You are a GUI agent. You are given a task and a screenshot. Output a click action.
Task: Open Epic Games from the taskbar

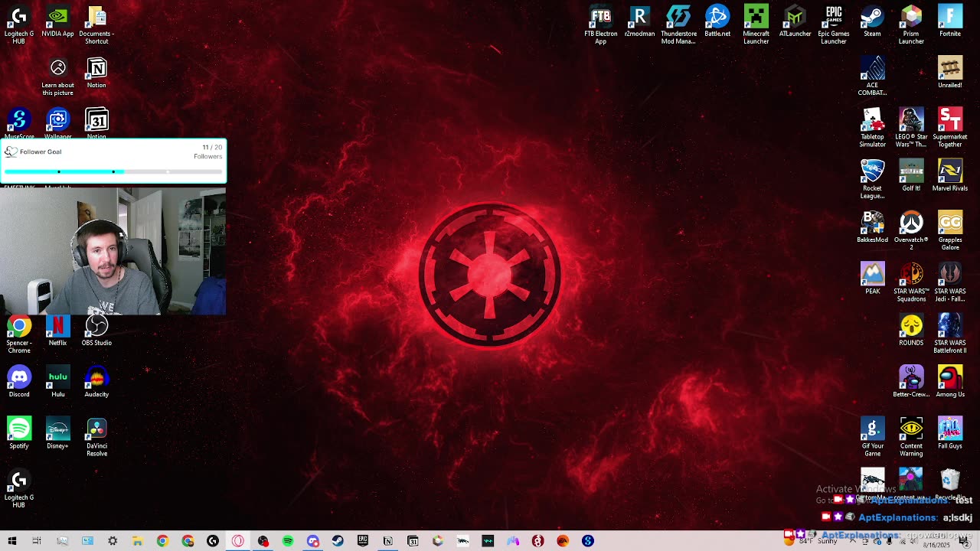point(363,541)
